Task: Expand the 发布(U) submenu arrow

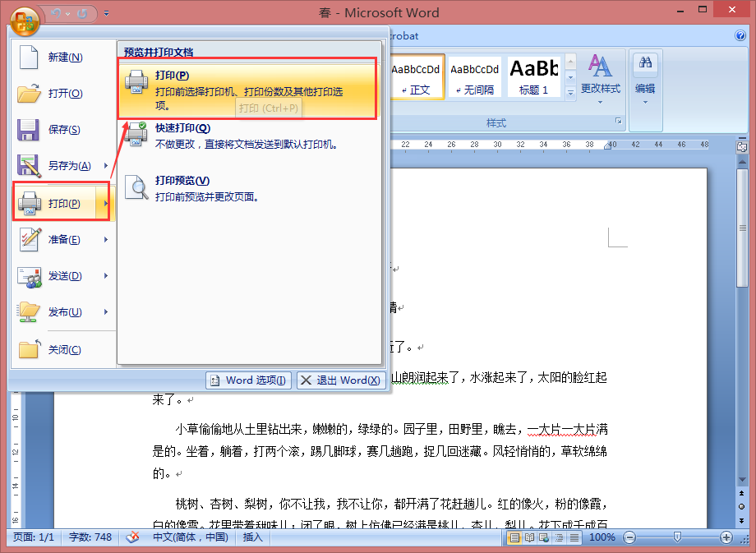Action: point(106,312)
